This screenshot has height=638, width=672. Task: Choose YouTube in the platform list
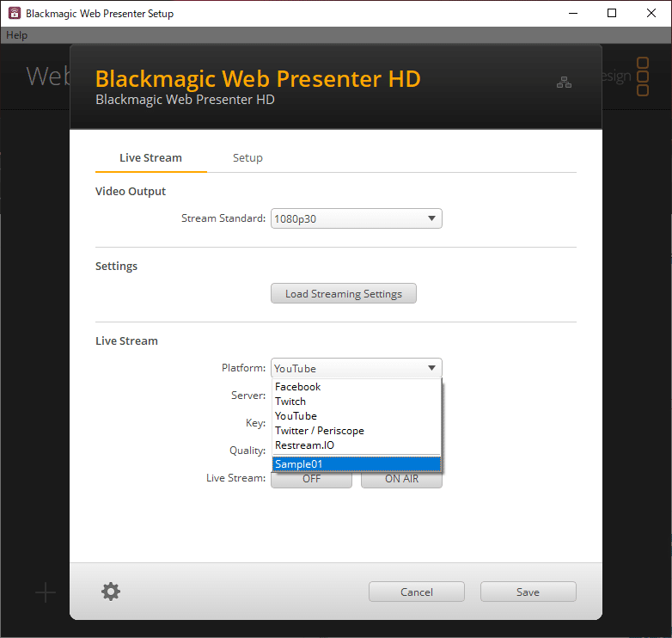tap(356, 416)
